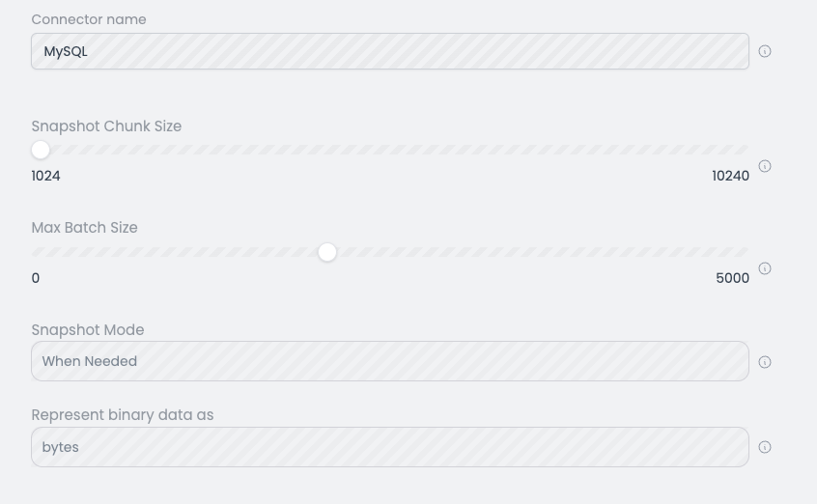Click info icon next to binary data field
The width and height of the screenshot is (817, 504).
(x=765, y=447)
